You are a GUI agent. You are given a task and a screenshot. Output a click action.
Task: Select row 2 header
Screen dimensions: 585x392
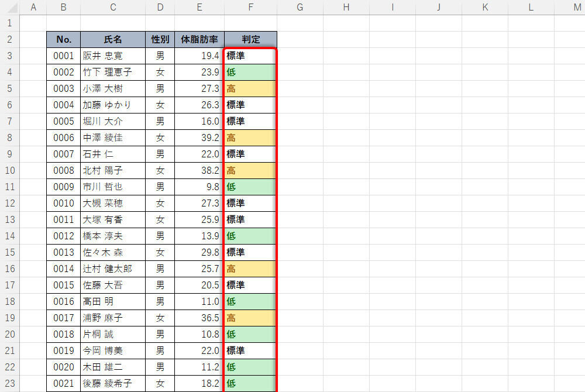10,40
